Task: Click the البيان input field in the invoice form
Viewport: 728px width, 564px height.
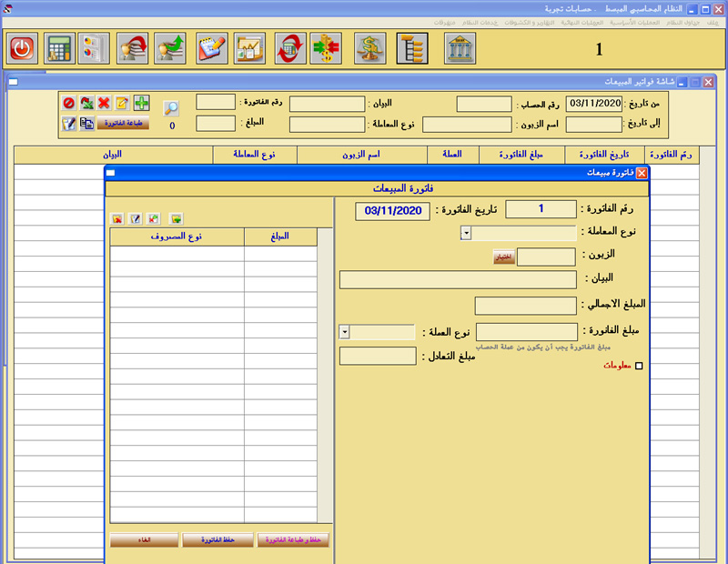Action: [457, 279]
